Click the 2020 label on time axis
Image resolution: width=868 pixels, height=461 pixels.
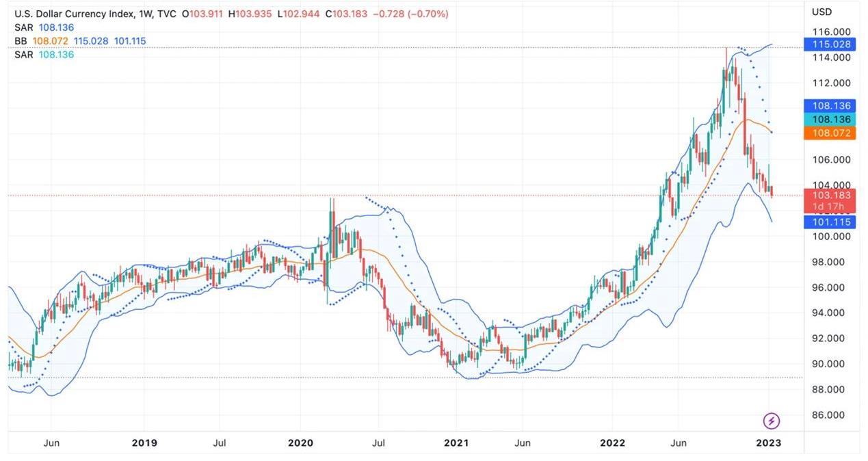[x=300, y=443]
